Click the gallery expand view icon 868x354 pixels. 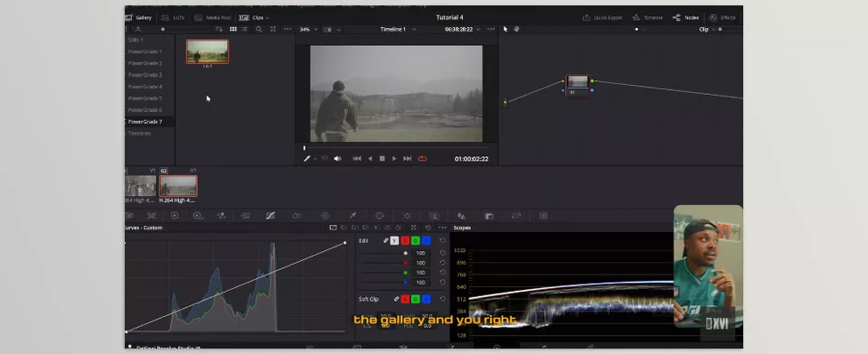click(x=273, y=29)
